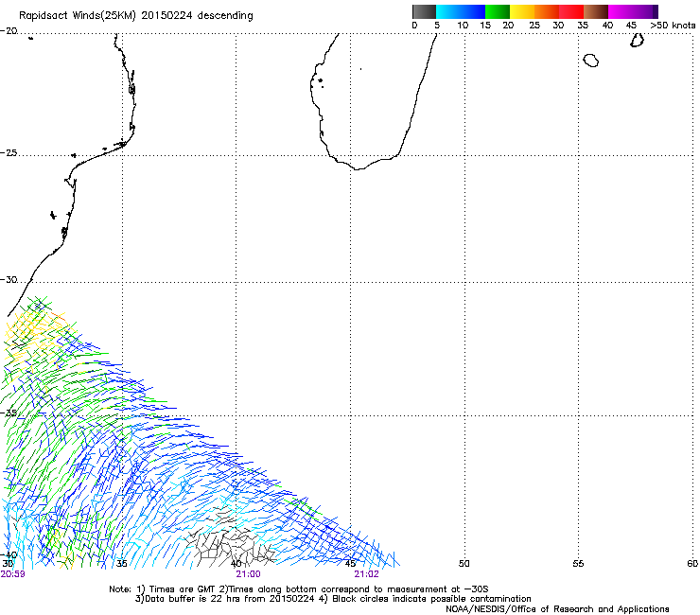Select the '-25' latitude axis label
The image size is (700, 615).
(9, 152)
